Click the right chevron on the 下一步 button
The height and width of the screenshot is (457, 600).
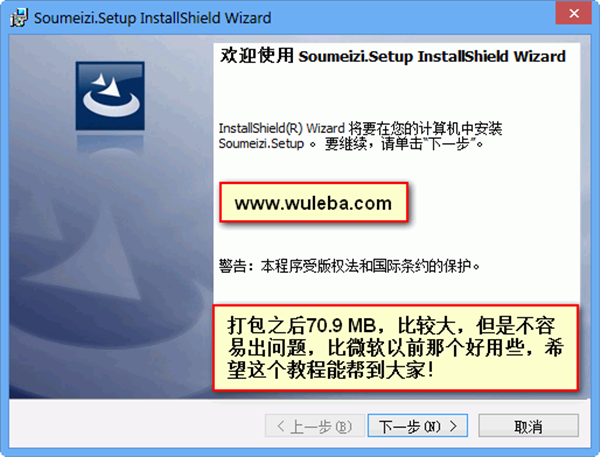(453, 426)
